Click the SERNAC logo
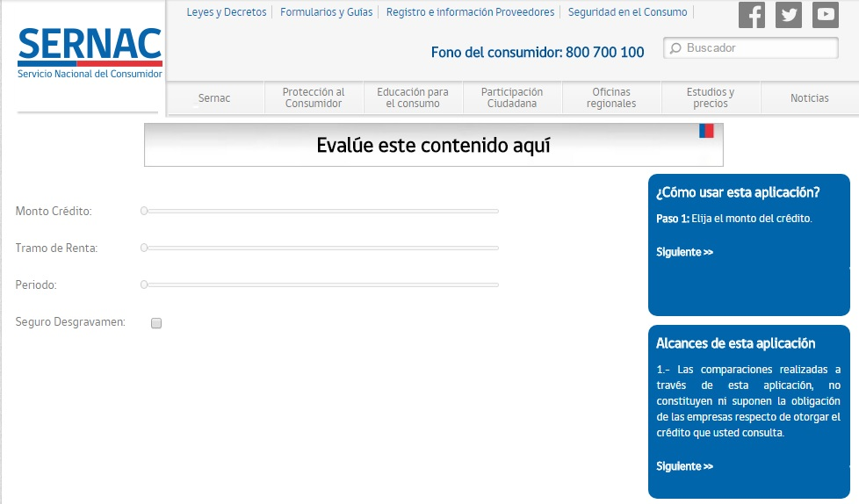The image size is (859, 504). click(90, 53)
